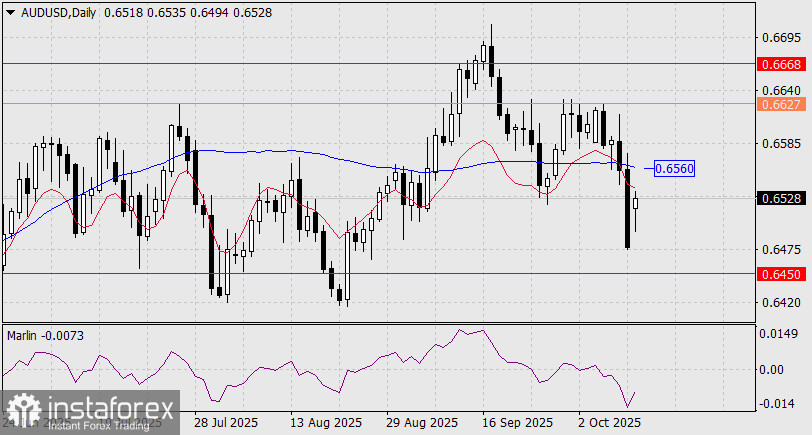Select the 0.6475 price axis value
This screenshot has height=435, width=812.
(780, 250)
